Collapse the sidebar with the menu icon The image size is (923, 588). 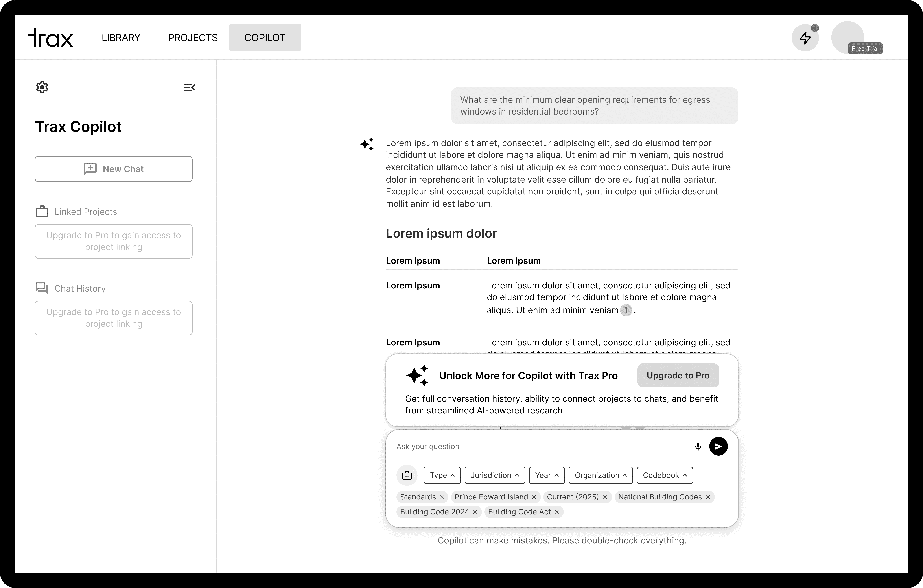tap(189, 87)
